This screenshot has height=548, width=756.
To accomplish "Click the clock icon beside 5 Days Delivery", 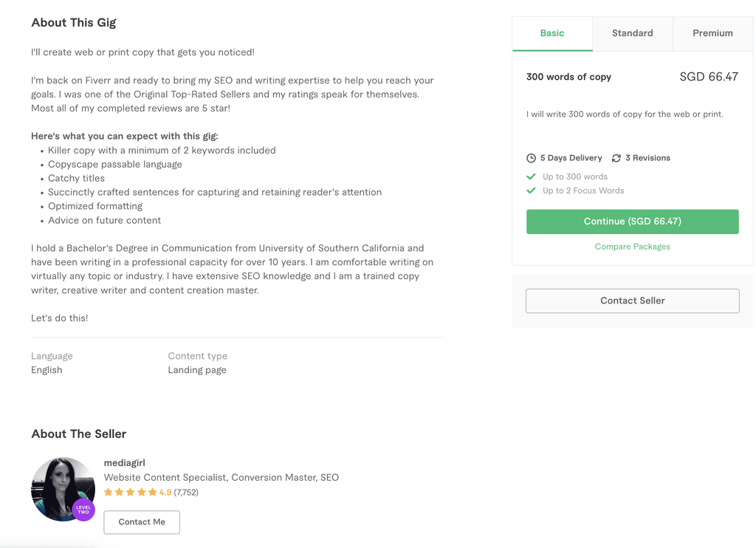I will tap(531, 158).
